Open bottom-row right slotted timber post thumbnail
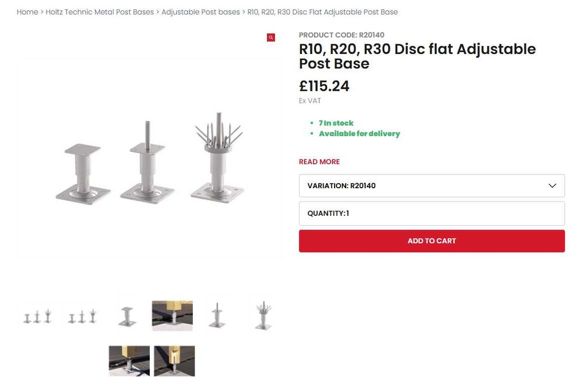The width and height of the screenshot is (574, 392). point(174,360)
